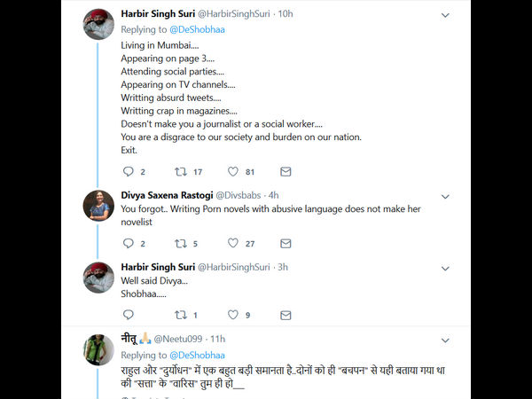Like the "Well said Divya" tweet

pyautogui.click(x=233, y=314)
